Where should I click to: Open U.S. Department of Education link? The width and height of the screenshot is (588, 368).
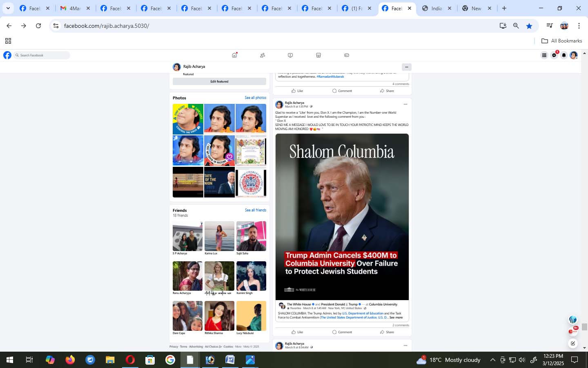(363, 313)
